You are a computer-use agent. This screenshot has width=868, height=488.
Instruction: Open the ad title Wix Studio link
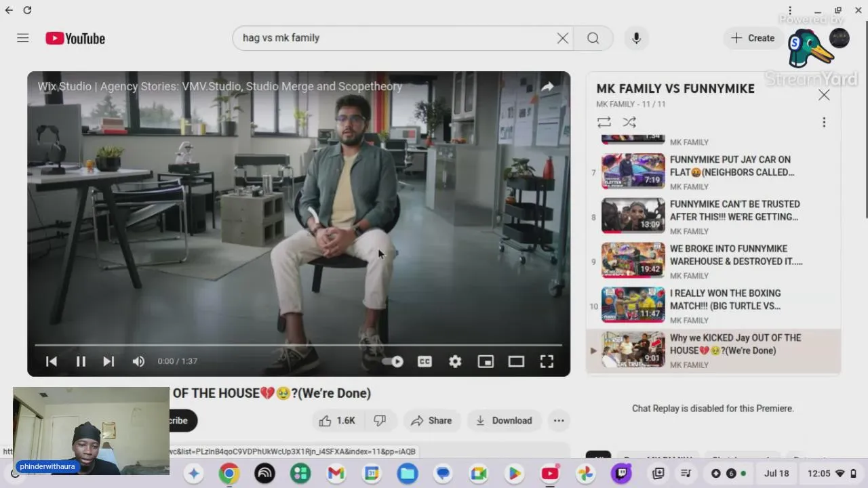tap(220, 86)
